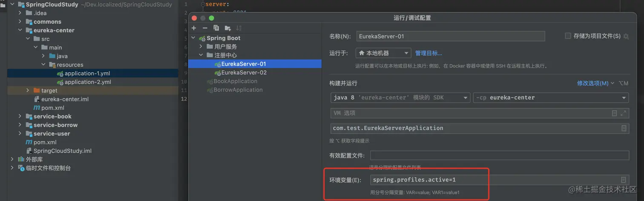Click root-level pom.xml Maven icon
644x201 pixels.
[x=29, y=142]
